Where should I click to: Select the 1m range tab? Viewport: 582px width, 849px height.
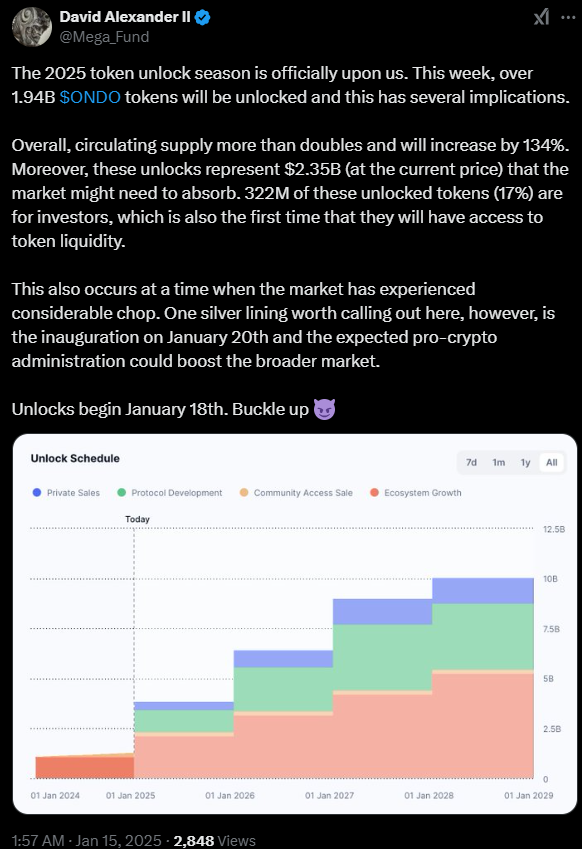pyautogui.click(x=499, y=462)
